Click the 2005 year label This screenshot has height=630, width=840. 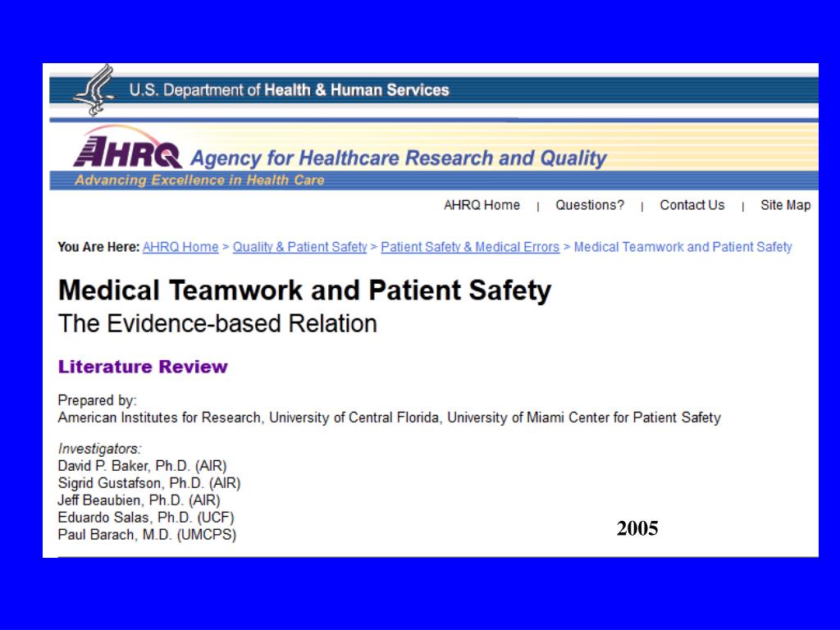tap(637, 528)
